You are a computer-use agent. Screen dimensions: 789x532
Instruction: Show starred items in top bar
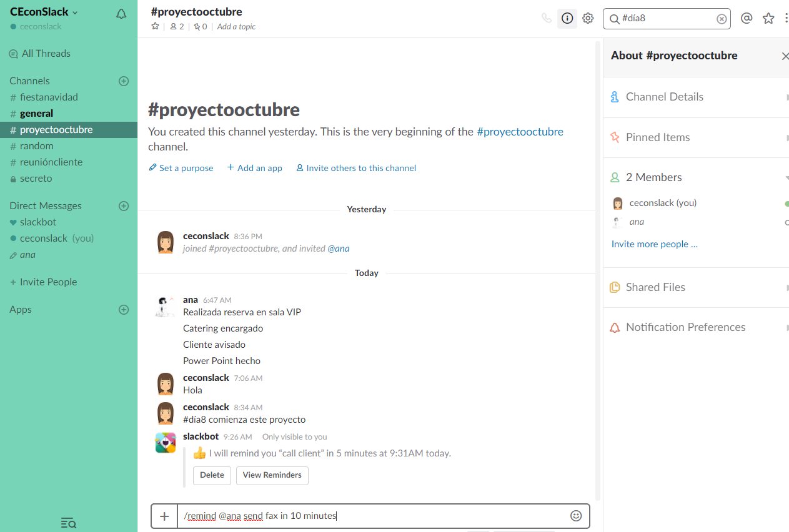pos(768,18)
